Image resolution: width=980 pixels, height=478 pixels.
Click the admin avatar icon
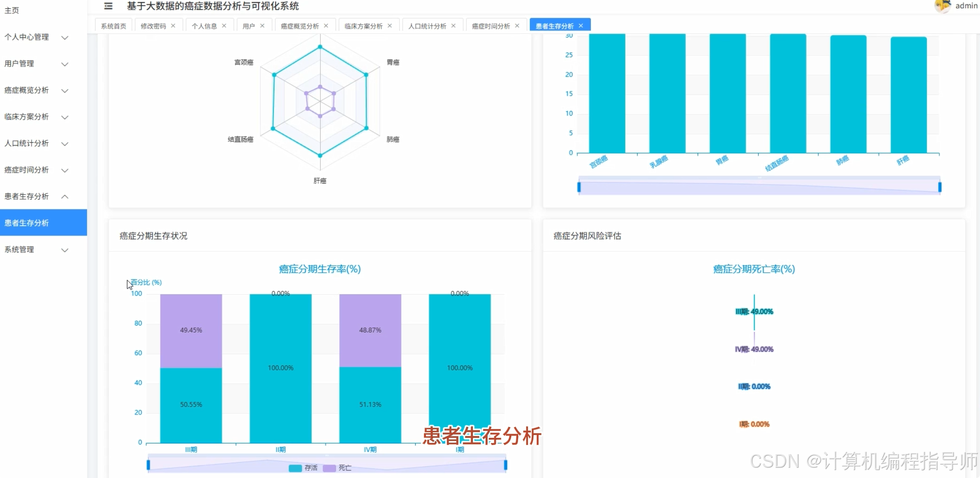(x=942, y=6)
